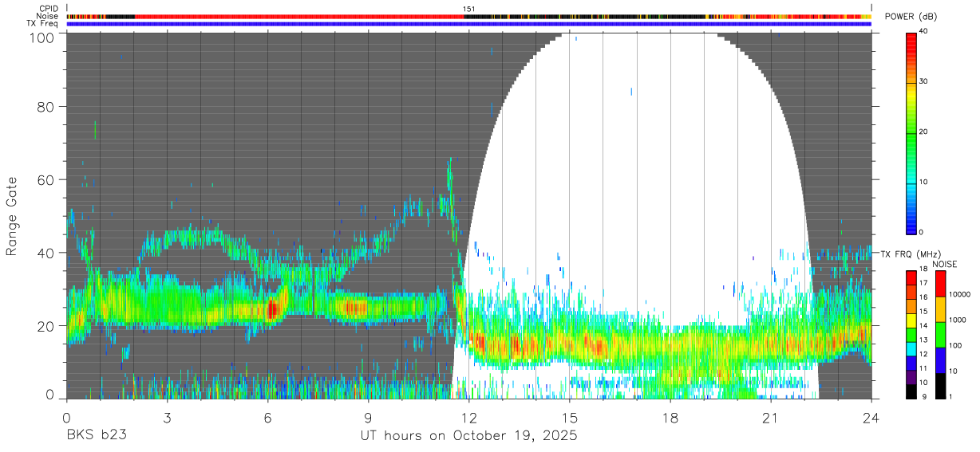Click the blue TX Freq strip

pyautogui.click(x=469, y=24)
